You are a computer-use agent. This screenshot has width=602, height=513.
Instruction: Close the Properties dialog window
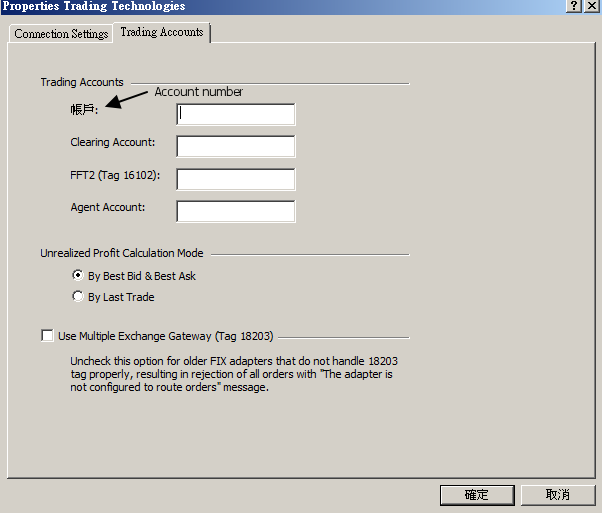click(592, 6)
